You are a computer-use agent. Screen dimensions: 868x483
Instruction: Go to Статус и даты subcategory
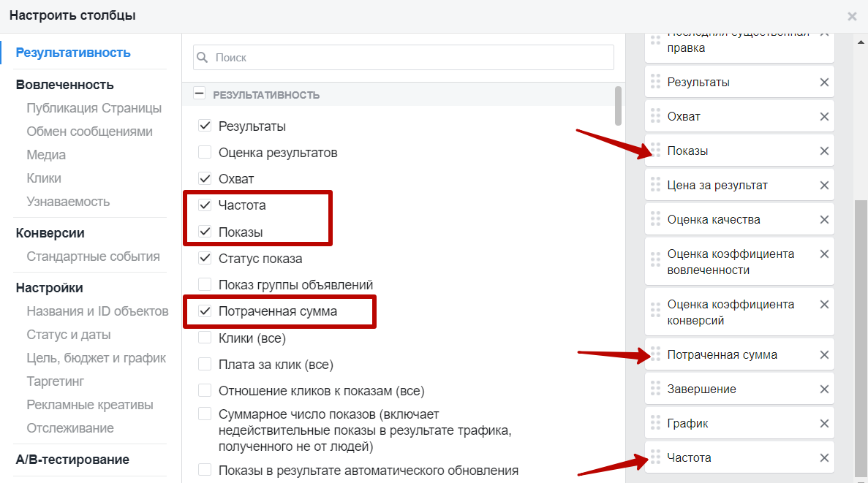pos(69,335)
